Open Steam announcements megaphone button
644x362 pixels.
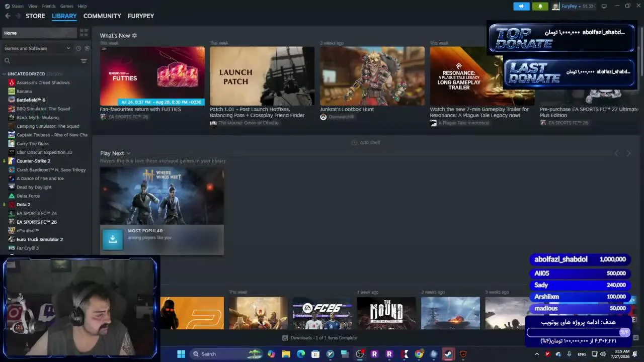(x=521, y=6)
